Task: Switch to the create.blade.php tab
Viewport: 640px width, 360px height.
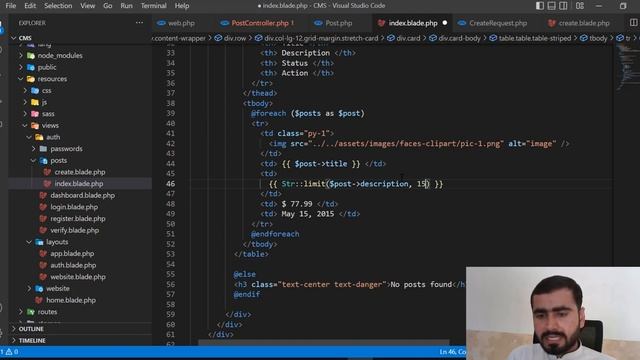Action: [x=579, y=23]
